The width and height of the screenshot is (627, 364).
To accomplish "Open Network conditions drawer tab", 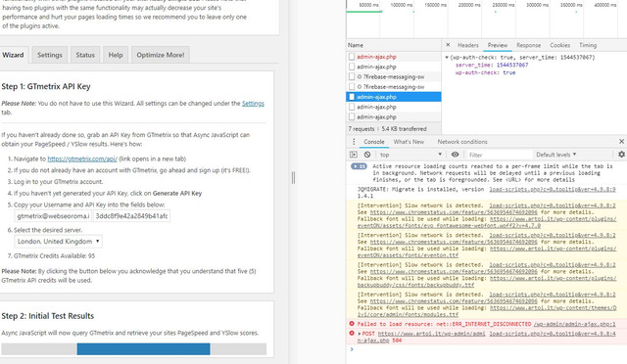I will 462,142.
